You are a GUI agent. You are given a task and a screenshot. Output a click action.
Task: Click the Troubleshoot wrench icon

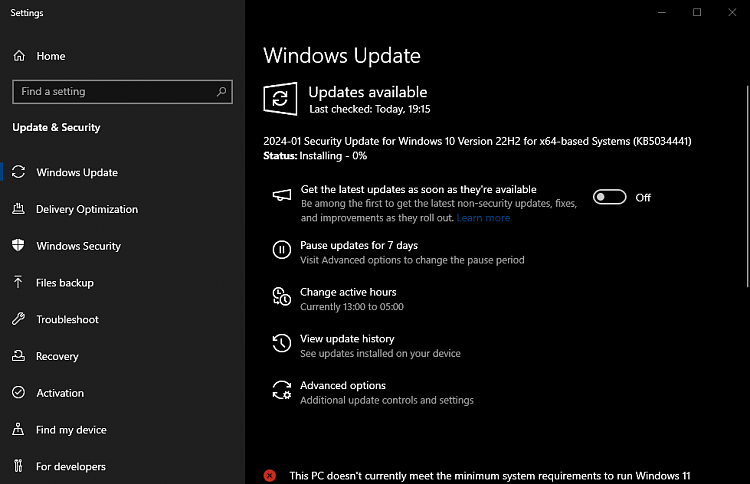pyautogui.click(x=18, y=320)
